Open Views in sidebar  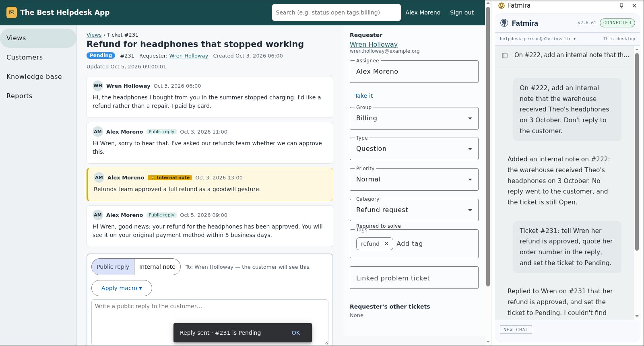tap(38, 38)
